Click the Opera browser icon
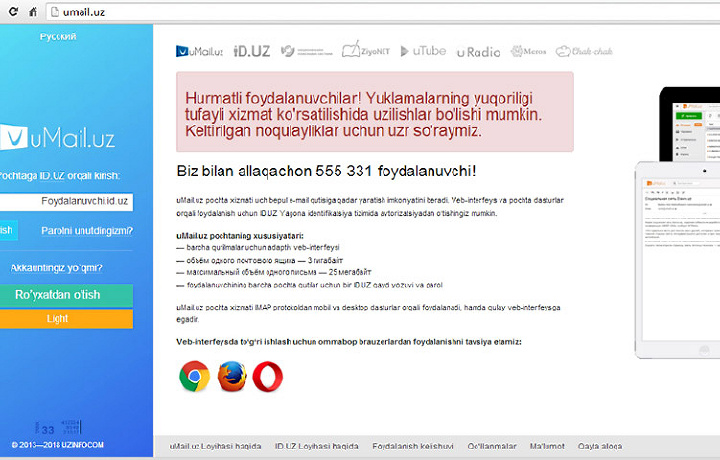 [268, 376]
